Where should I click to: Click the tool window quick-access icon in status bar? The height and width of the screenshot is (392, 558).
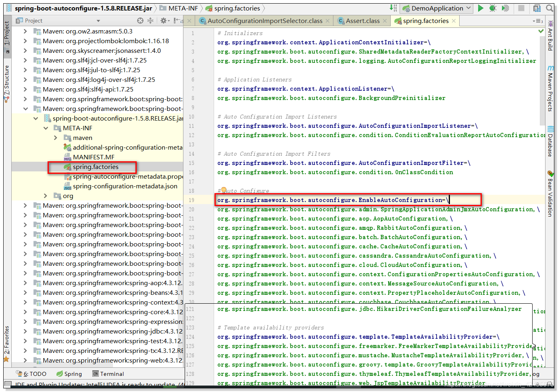tap(8, 384)
